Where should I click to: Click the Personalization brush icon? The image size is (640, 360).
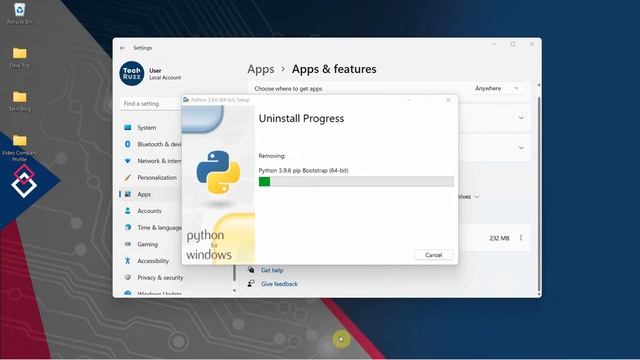point(128,178)
